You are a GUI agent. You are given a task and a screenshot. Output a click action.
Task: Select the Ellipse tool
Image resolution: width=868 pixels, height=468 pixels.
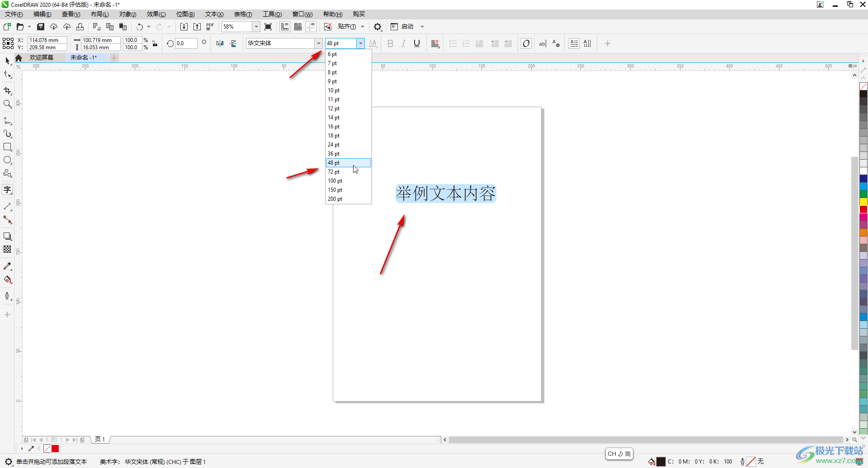[x=7, y=160]
